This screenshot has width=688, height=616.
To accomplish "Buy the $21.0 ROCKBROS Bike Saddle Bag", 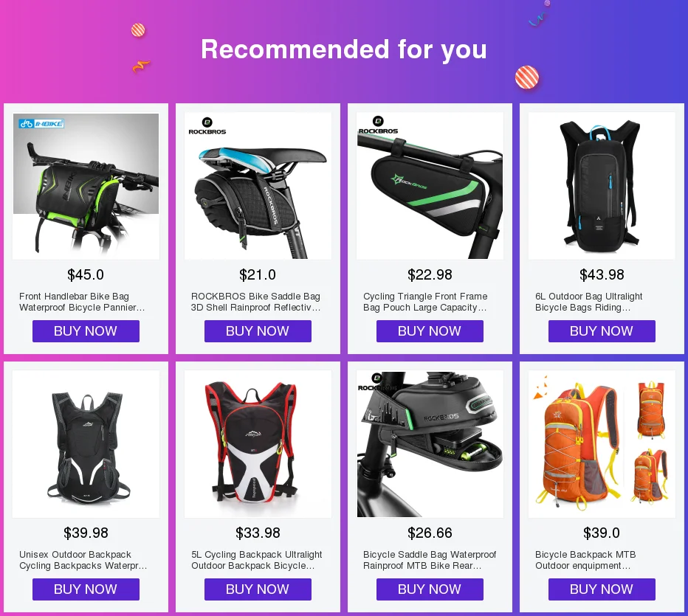I will click(x=258, y=331).
